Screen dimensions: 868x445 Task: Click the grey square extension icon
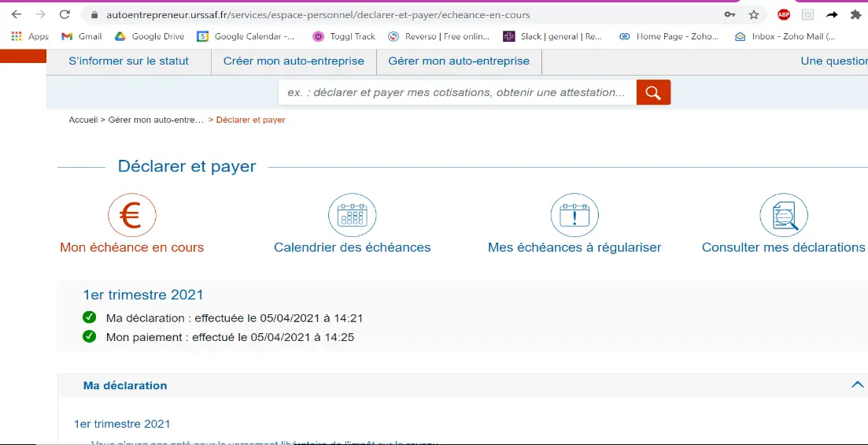pyautogui.click(x=807, y=15)
